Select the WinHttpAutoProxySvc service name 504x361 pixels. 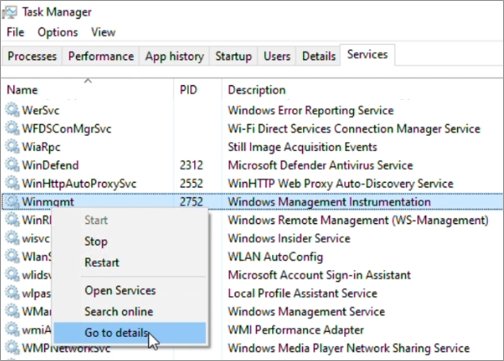(x=79, y=184)
